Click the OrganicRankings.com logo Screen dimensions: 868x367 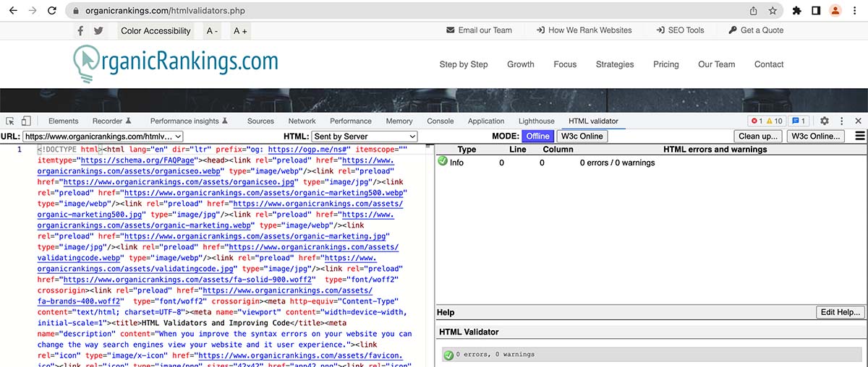click(x=176, y=64)
